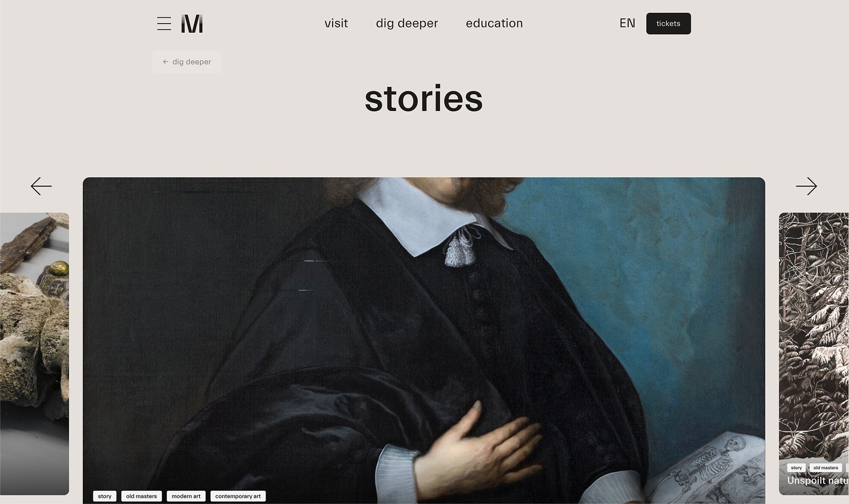Open the hamburger menu icon
Viewport: 849px width, 504px height.
164,24
